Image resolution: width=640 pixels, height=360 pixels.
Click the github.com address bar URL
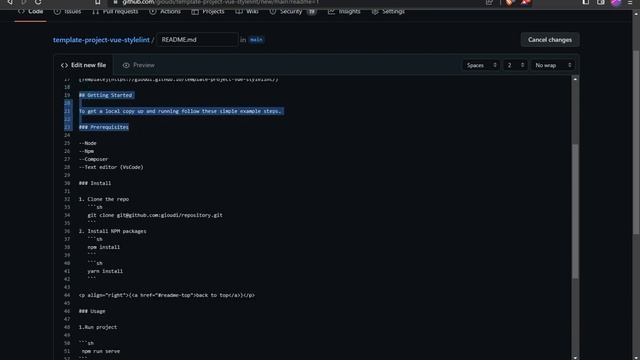coord(220,2)
